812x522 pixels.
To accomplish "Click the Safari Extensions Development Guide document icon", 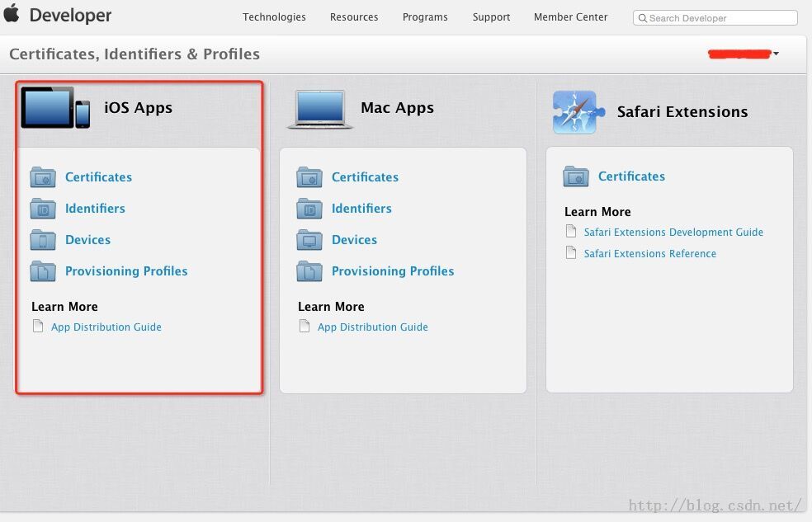I will (571, 231).
